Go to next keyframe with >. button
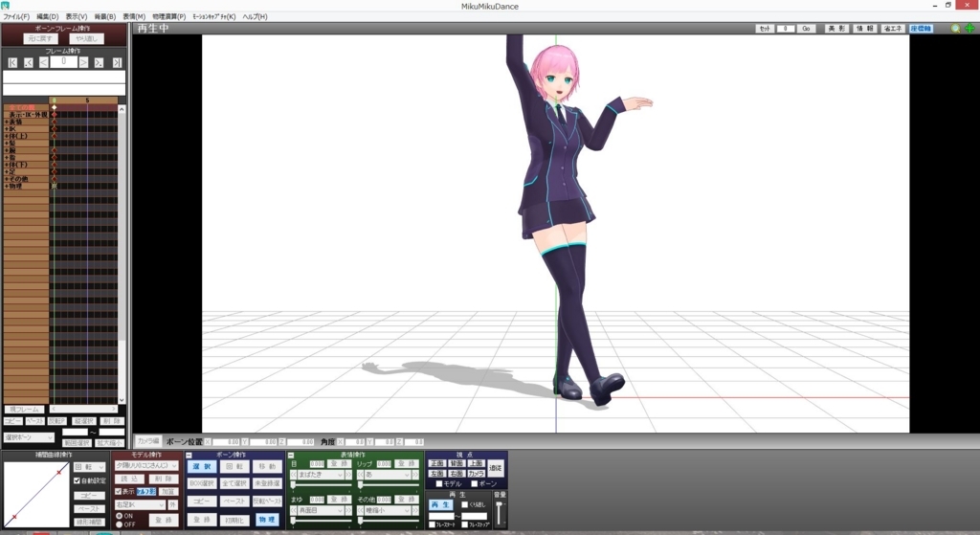The height and width of the screenshot is (535, 980). point(99,62)
